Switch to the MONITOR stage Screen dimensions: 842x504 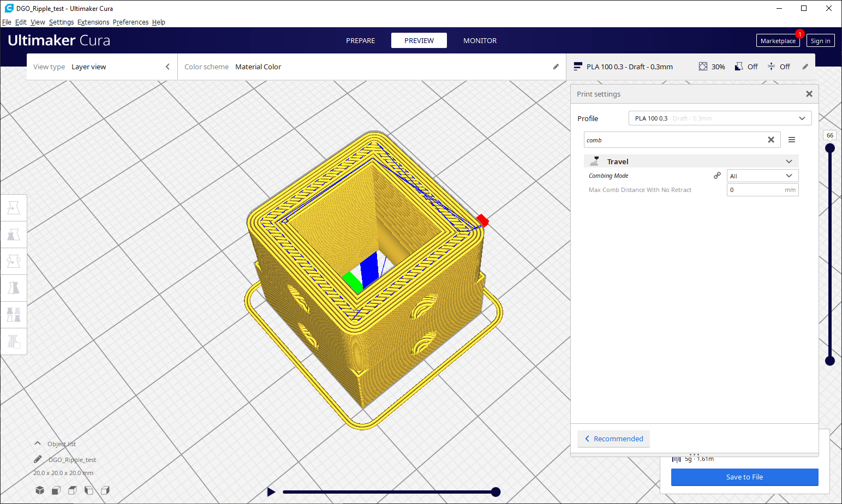pyautogui.click(x=480, y=40)
